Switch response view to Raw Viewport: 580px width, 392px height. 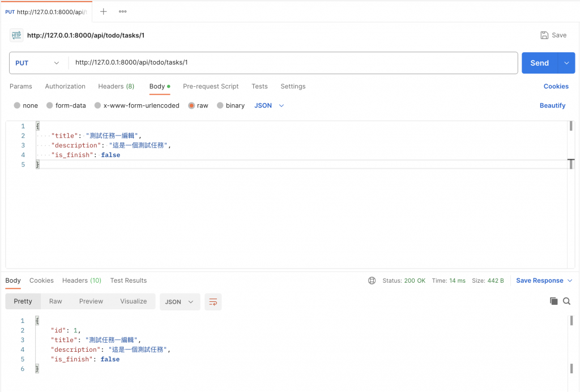(x=56, y=301)
